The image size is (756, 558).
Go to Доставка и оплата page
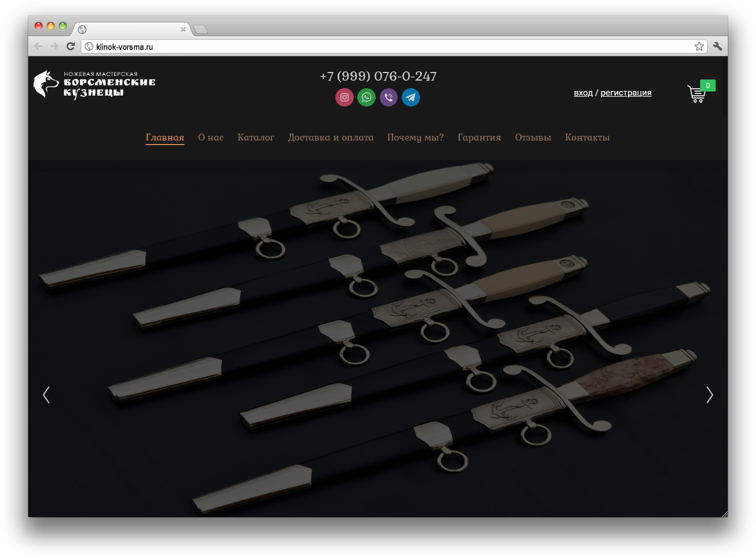pyautogui.click(x=331, y=138)
